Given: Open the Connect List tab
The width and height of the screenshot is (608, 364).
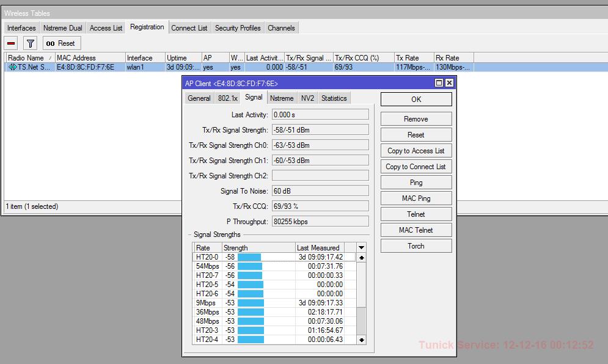Looking at the screenshot, I should point(189,28).
